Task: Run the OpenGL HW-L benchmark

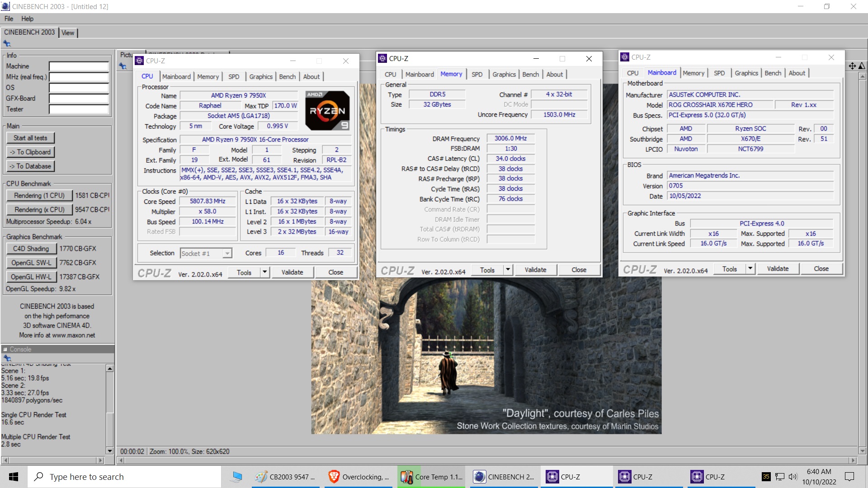Action: (31, 277)
